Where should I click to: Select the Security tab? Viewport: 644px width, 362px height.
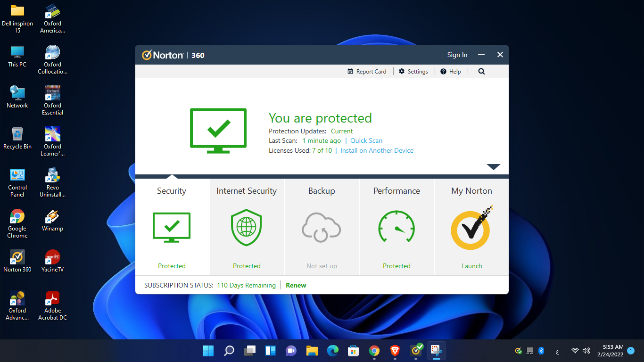point(172,227)
